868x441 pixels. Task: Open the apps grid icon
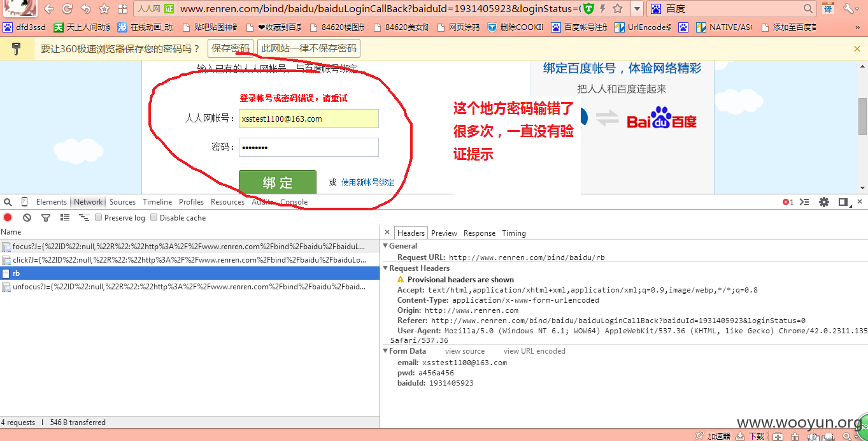[122, 9]
